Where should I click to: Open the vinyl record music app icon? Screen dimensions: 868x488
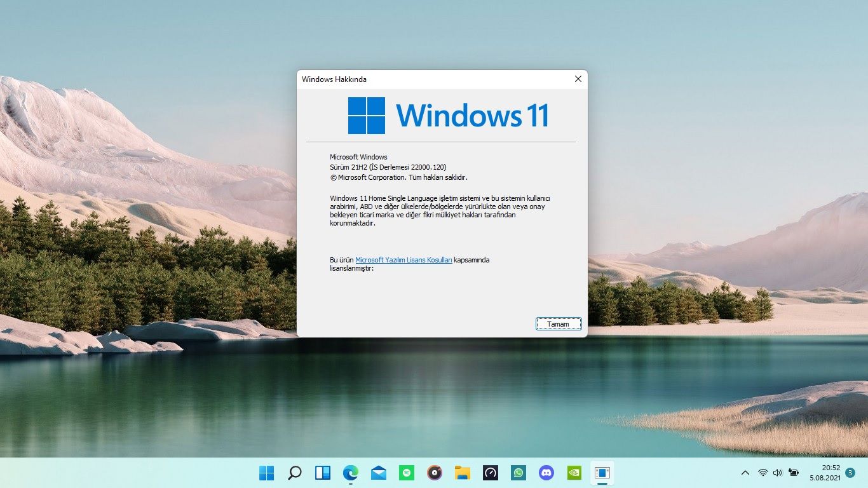point(435,473)
